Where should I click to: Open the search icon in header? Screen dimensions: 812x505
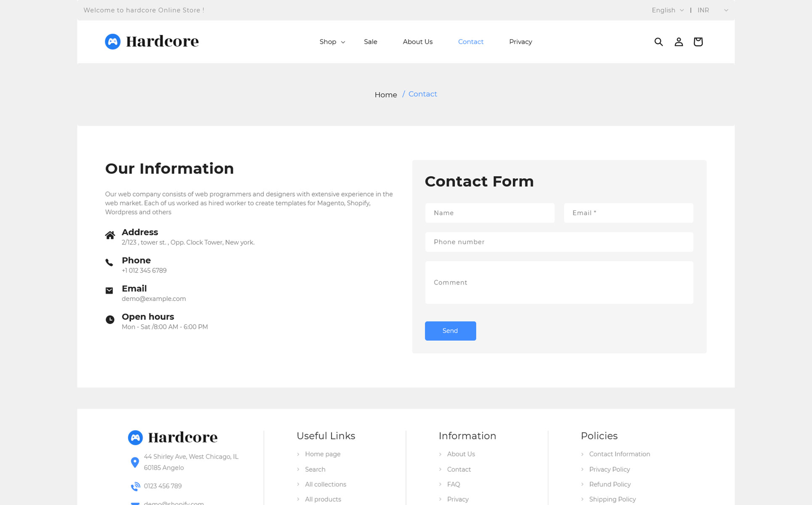[x=658, y=42]
